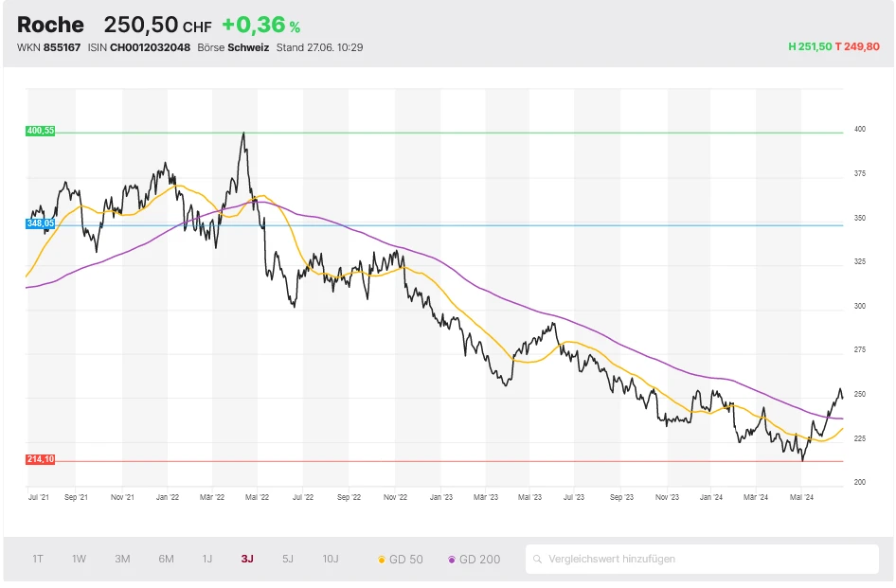Click the red 214,10 low marker

tap(40, 459)
